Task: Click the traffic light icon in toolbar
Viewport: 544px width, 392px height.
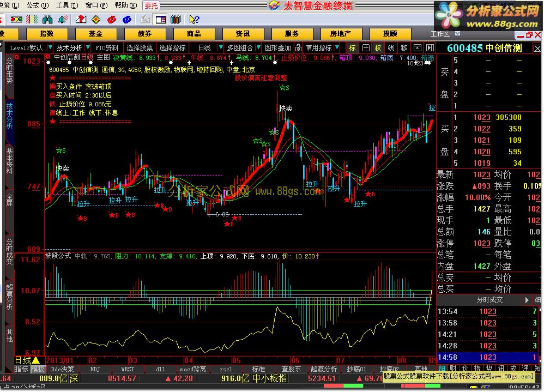Action: click(x=16, y=20)
